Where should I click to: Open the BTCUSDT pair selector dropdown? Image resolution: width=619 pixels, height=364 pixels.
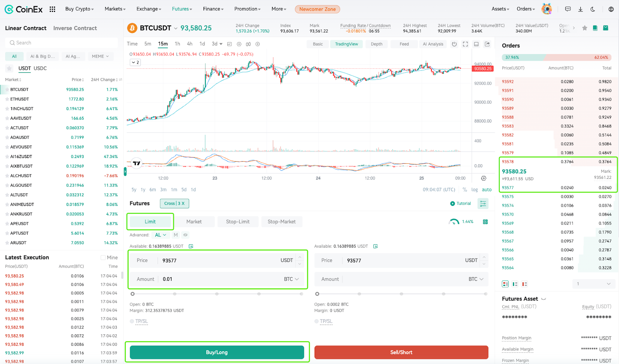(176, 28)
